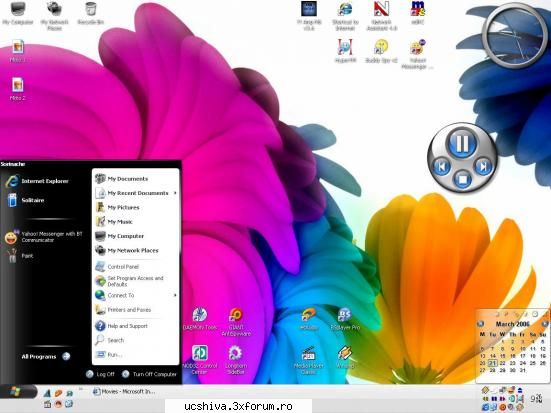Click Turn Off Computer button

pyautogui.click(x=149, y=374)
